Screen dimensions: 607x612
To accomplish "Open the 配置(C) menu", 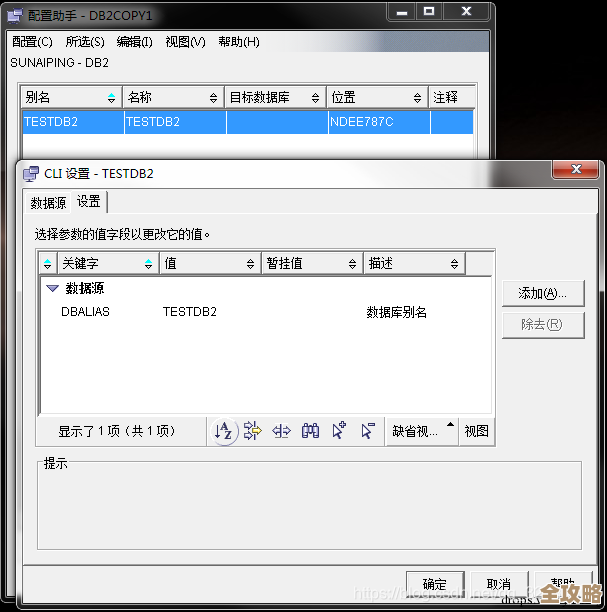I will pos(32,41).
